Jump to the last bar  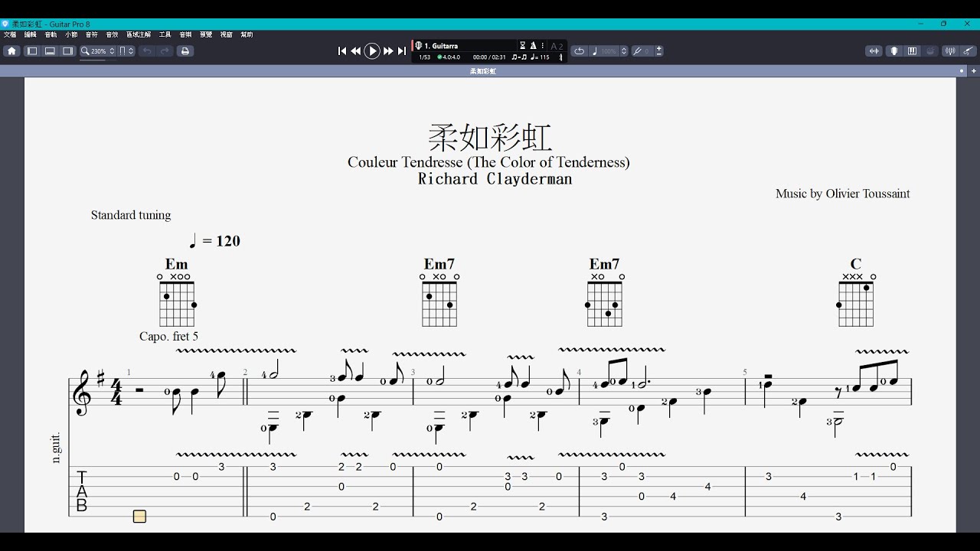pyautogui.click(x=401, y=51)
